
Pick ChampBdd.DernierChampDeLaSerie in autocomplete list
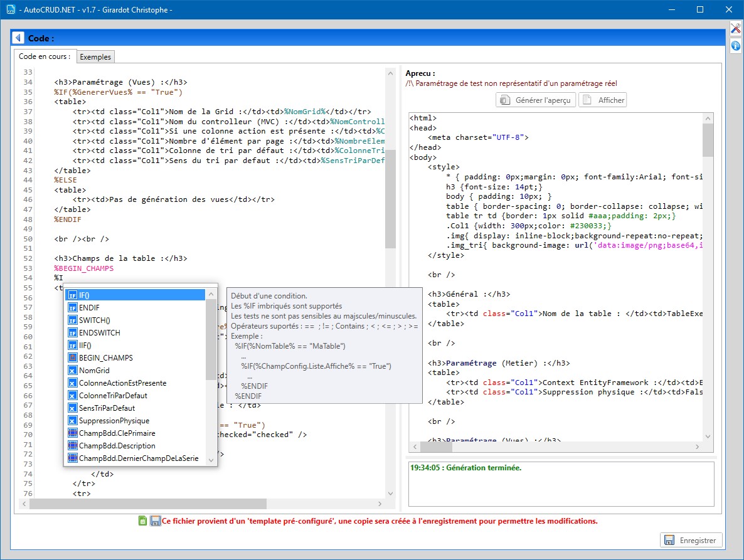pos(136,458)
